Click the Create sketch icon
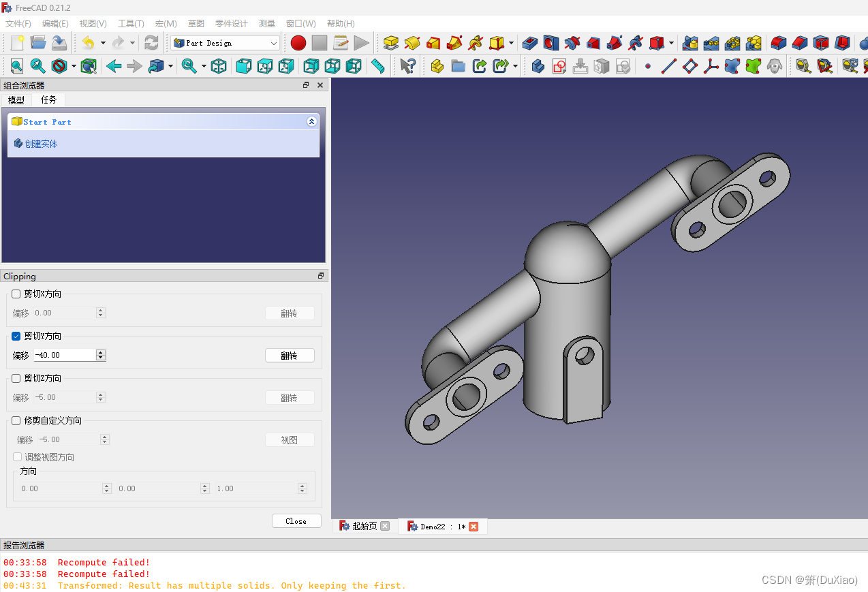The width and height of the screenshot is (868, 592). 559,66
